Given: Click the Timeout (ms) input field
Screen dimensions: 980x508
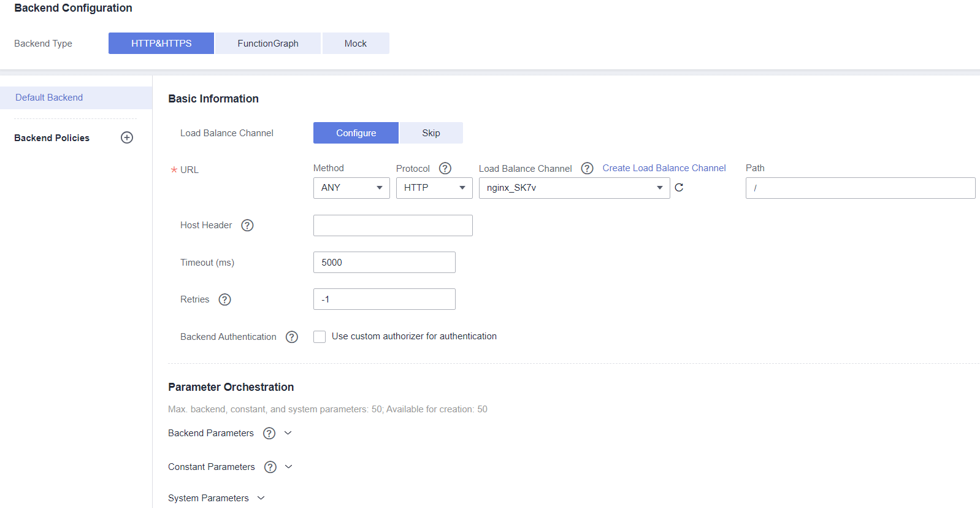Looking at the screenshot, I should [x=384, y=263].
